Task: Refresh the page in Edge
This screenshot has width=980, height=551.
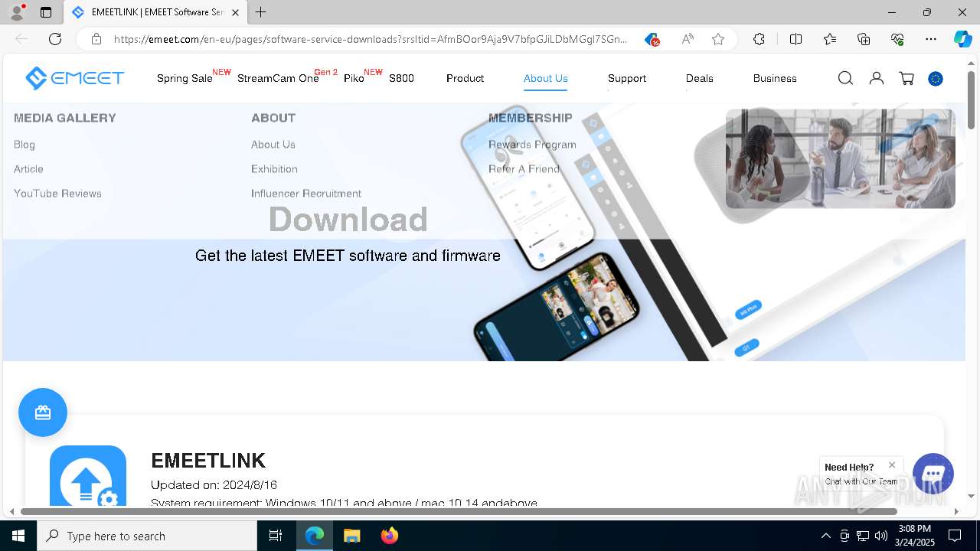Action: [55, 39]
